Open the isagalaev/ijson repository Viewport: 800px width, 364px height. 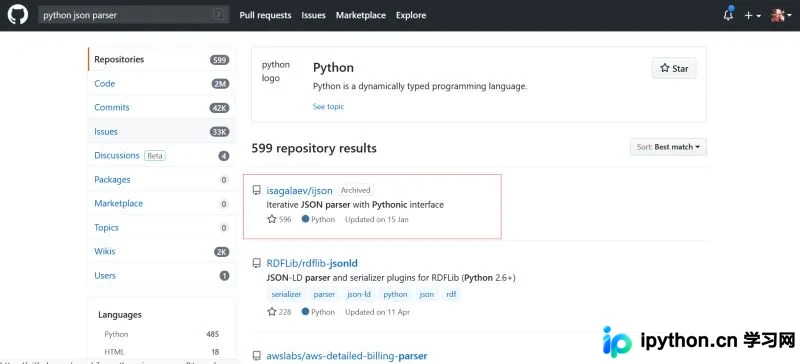click(x=299, y=190)
